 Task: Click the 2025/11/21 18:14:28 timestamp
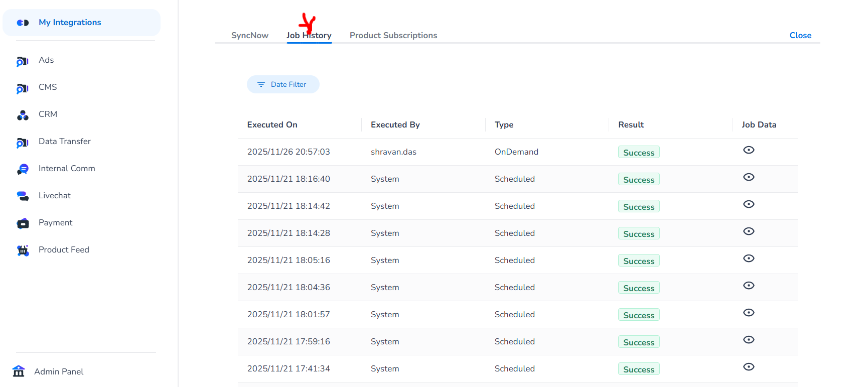tap(288, 233)
